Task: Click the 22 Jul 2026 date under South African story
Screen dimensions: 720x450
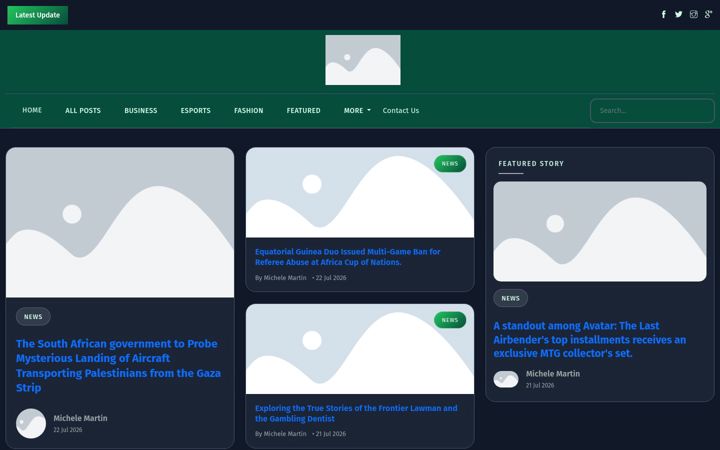Action: click(68, 430)
